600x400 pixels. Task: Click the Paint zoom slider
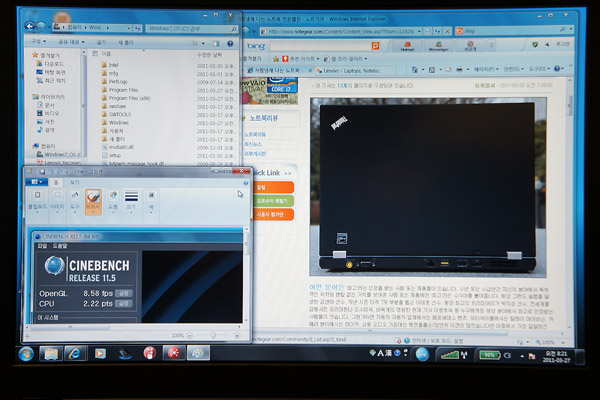click(213, 336)
